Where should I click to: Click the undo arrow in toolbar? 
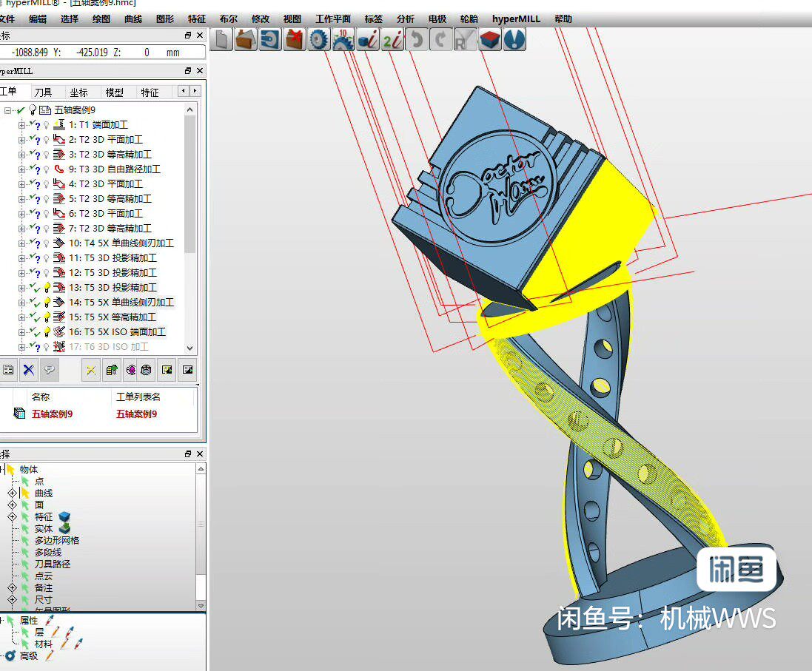point(416,40)
